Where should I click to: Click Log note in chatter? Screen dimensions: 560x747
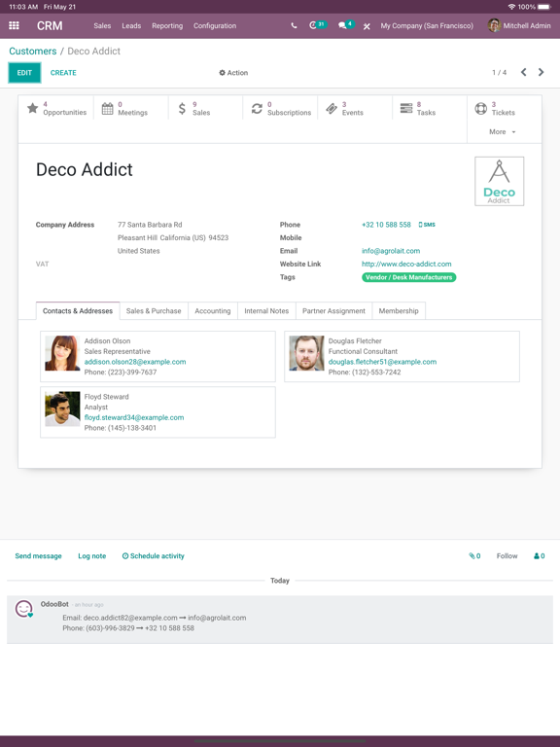pyautogui.click(x=92, y=556)
